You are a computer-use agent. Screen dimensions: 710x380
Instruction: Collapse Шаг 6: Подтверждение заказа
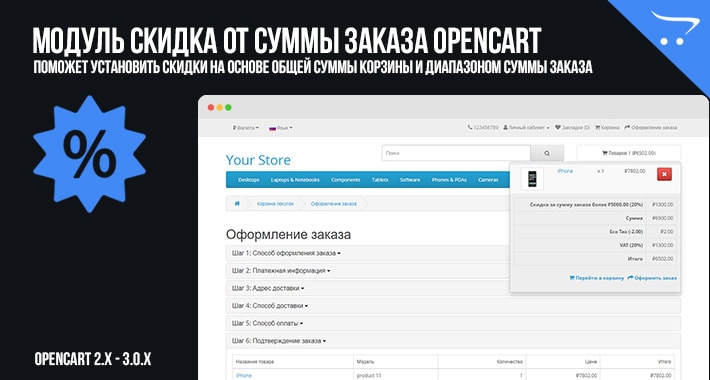(x=279, y=341)
